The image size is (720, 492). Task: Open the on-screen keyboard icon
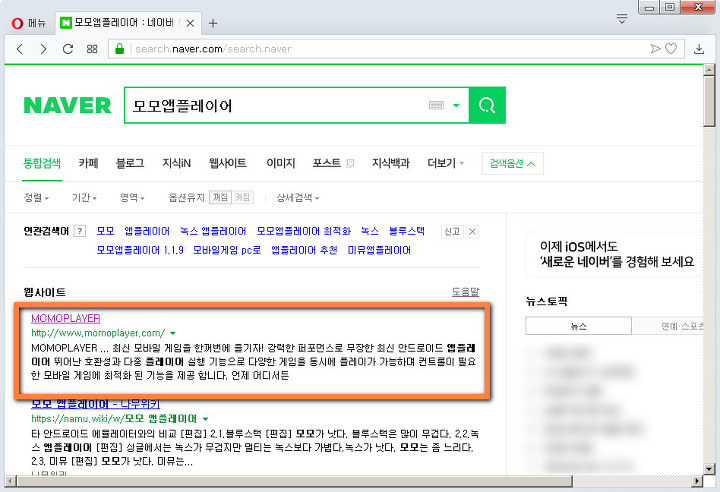coord(436,105)
